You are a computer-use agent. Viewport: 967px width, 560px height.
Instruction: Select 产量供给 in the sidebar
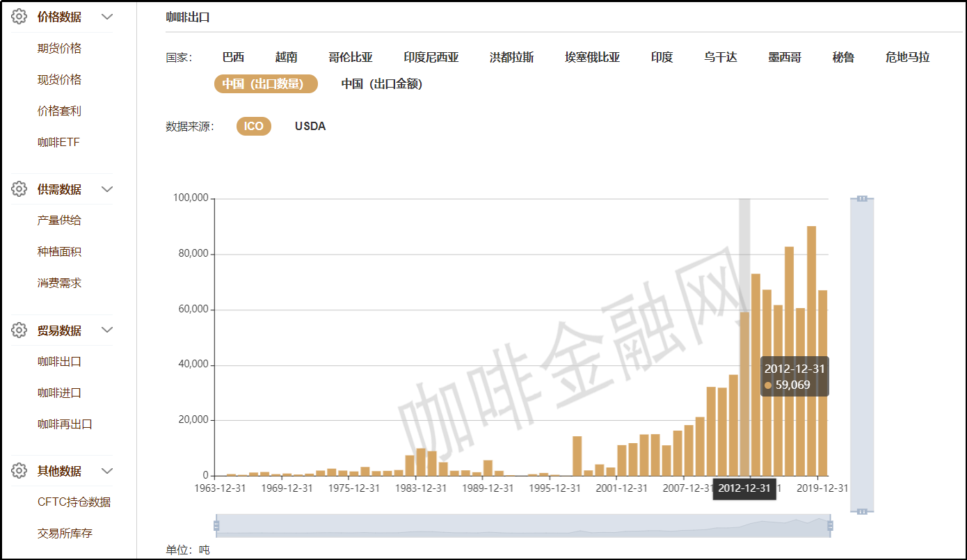pyautogui.click(x=59, y=220)
